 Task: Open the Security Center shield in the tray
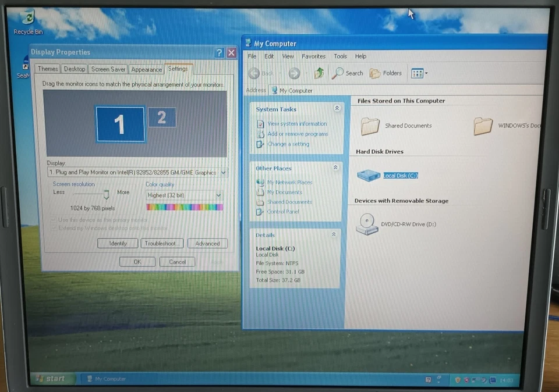[458, 379]
